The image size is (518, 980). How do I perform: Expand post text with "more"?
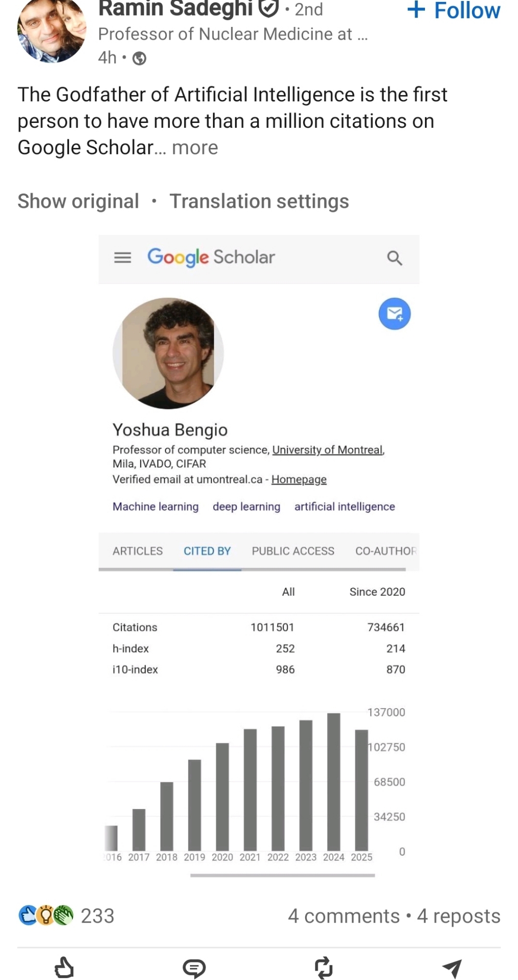195,147
